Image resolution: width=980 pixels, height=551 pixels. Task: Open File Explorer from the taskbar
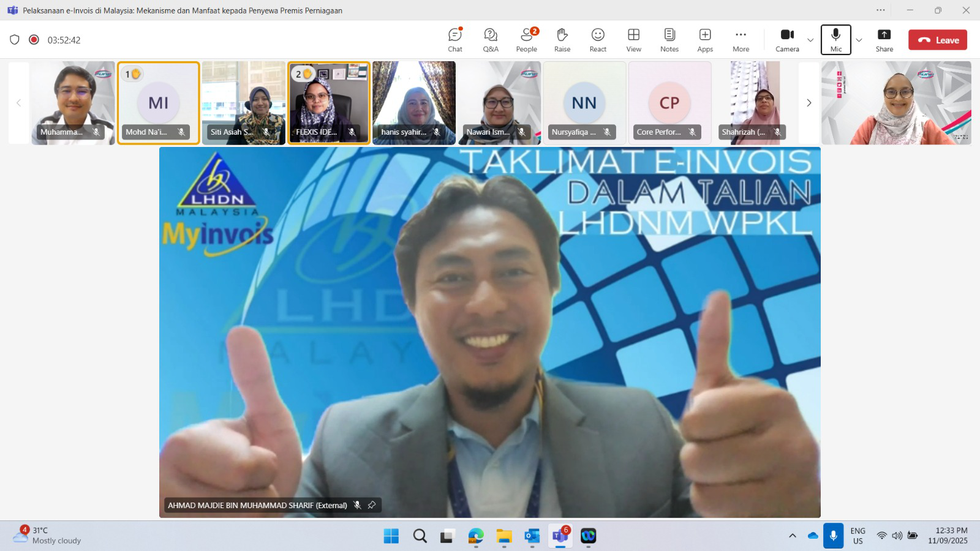pyautogui.click(x=504, y=536)
